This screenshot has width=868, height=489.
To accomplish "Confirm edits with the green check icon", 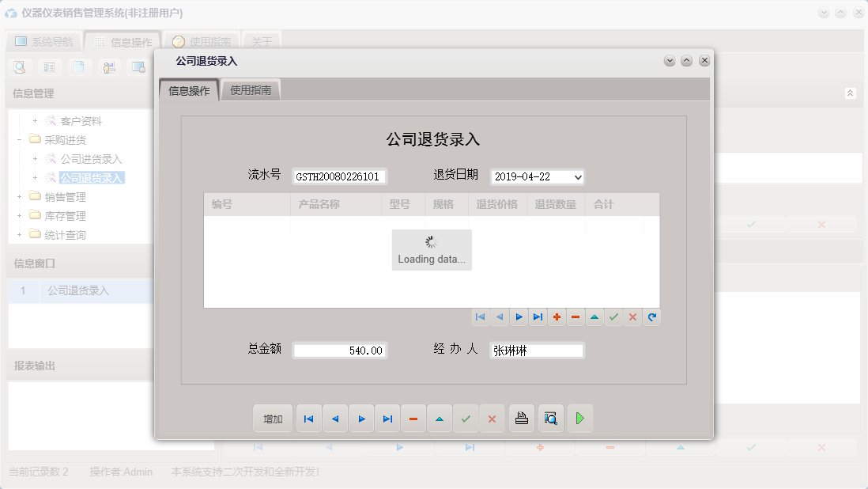I will pyautogui.click(x=613, y=317).
